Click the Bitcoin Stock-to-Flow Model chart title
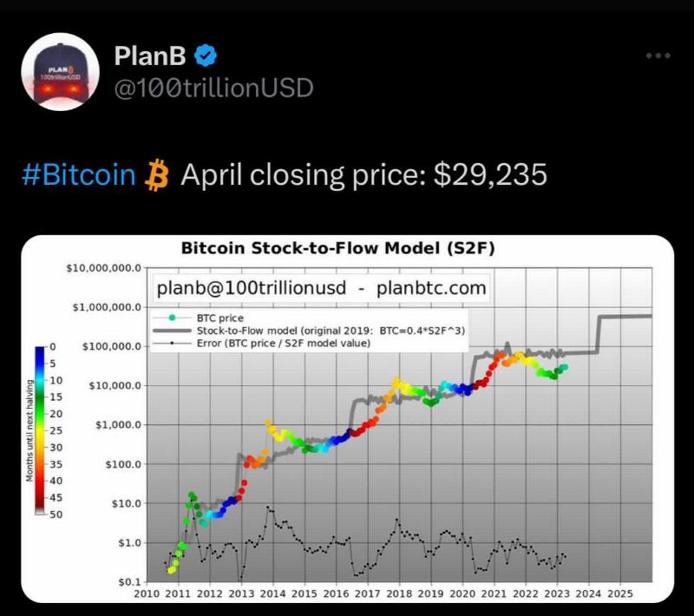This screenshot has width=694, height=616. pyautogui.click(x=337, y=248)
